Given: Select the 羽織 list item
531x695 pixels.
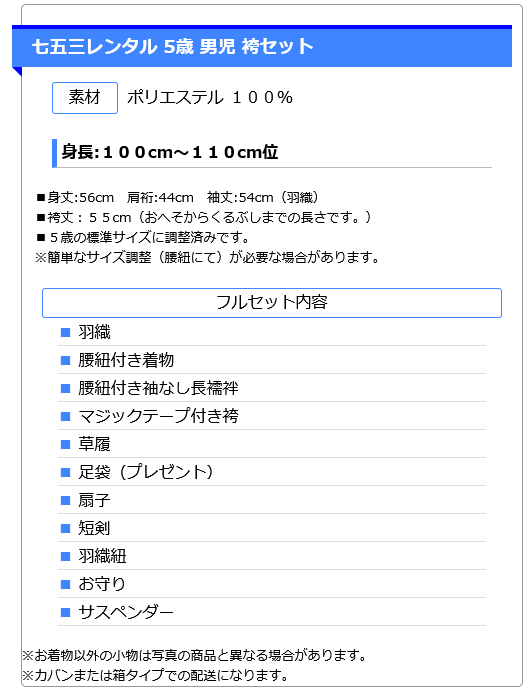Looking at the screenshot, I should coord(272,332).
